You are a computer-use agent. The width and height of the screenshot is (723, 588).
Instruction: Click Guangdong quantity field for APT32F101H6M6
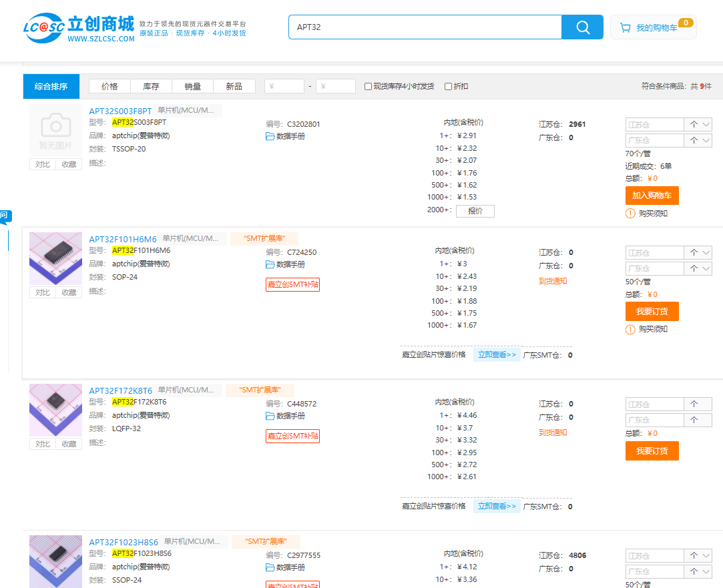click(x=654, y=268)
